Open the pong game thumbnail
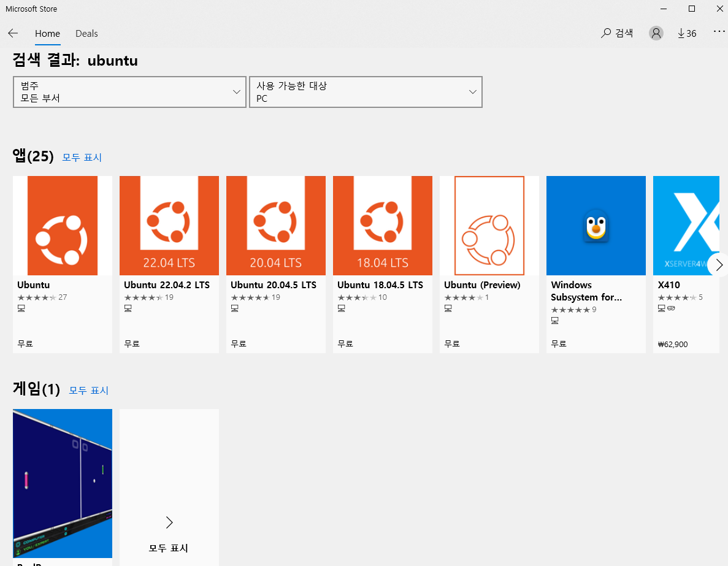The width and height of the screenshot is (728, 566). coord(63,483)
